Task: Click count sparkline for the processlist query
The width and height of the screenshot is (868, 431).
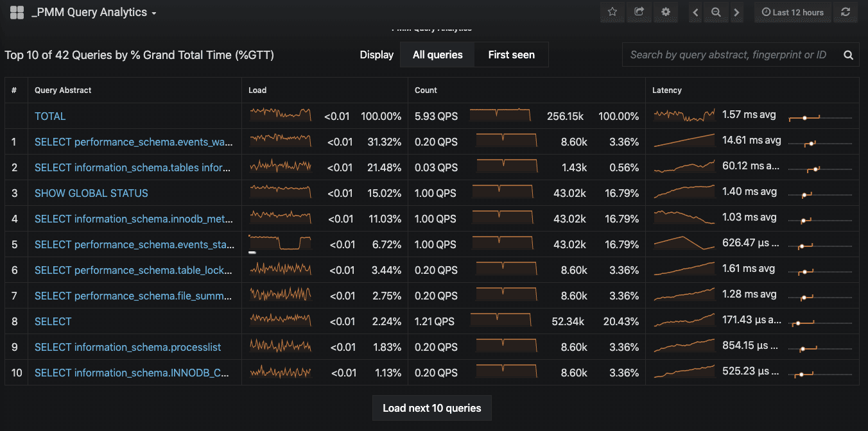Action: [507, 346]
